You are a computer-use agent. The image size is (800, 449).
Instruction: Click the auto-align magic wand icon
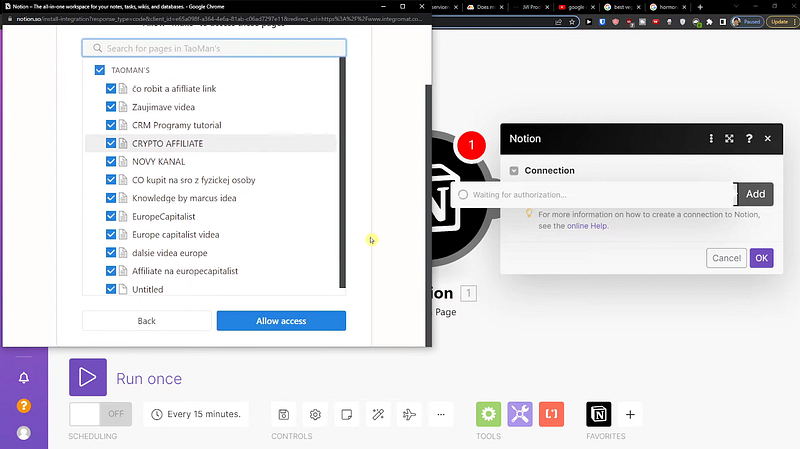pos(378,414)
